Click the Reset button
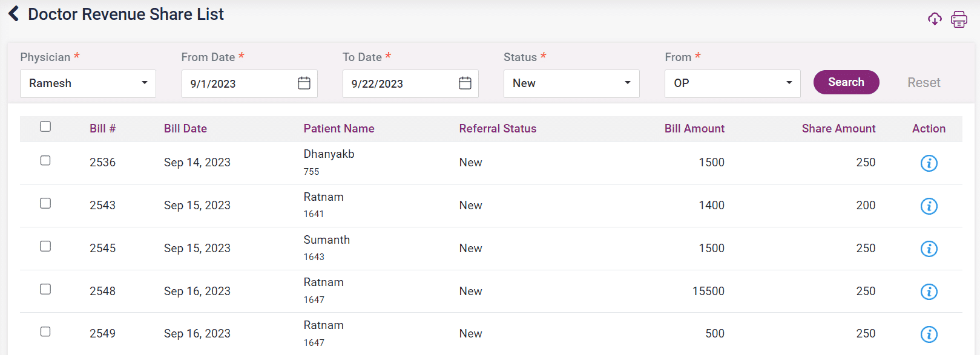The width and height of the screenshot is (980, 355). (923, 83)
